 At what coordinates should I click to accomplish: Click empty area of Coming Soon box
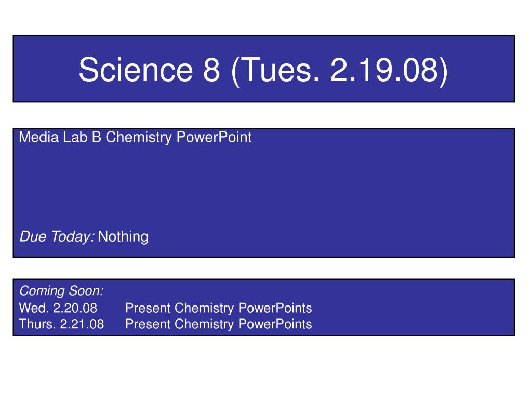click(x=407, y=308)
